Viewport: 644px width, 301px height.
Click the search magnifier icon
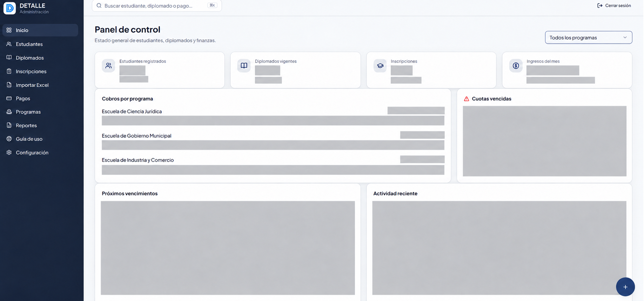click(x=99, y=6)
